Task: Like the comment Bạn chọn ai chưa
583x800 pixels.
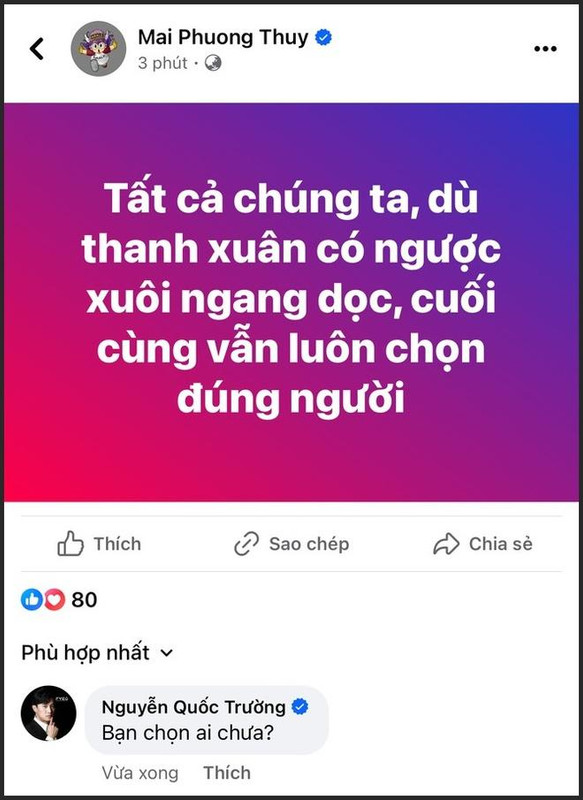Action: click(227, 773)
